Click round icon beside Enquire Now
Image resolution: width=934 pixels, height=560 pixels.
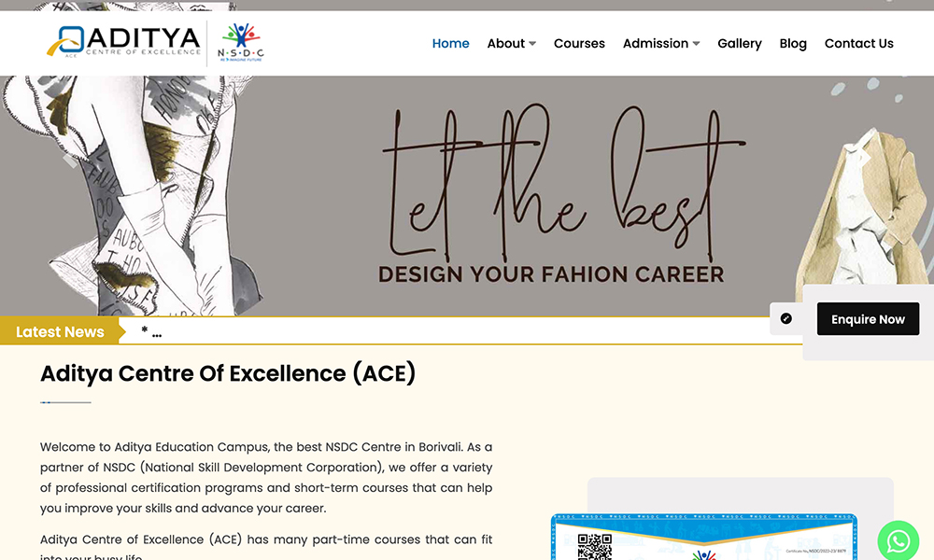pyautogui.click(x=786, y=318)
